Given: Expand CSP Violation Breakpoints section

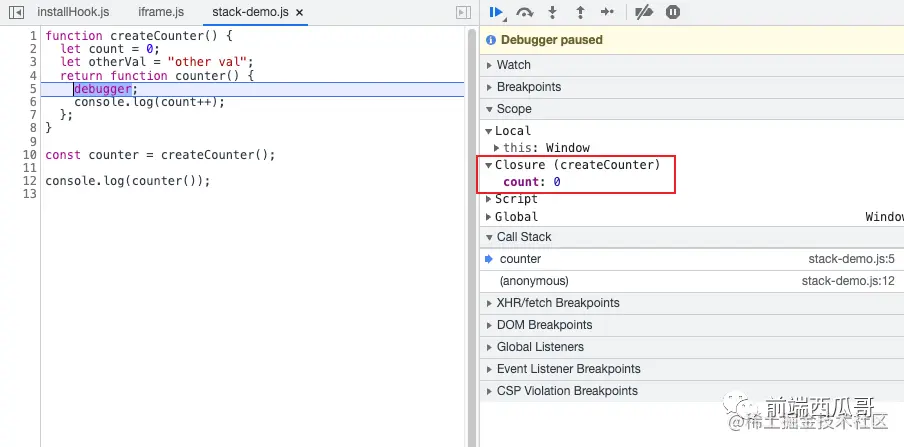Looking at the screenshot, I should click(x=691, y=390).
